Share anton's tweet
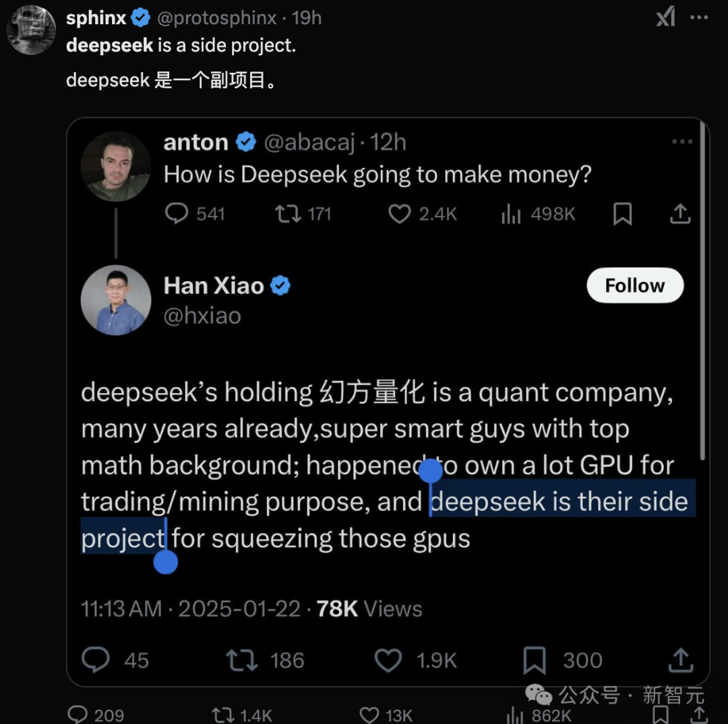Image resolution: width=728 pixels, height=724 pixels. point(680,214)
